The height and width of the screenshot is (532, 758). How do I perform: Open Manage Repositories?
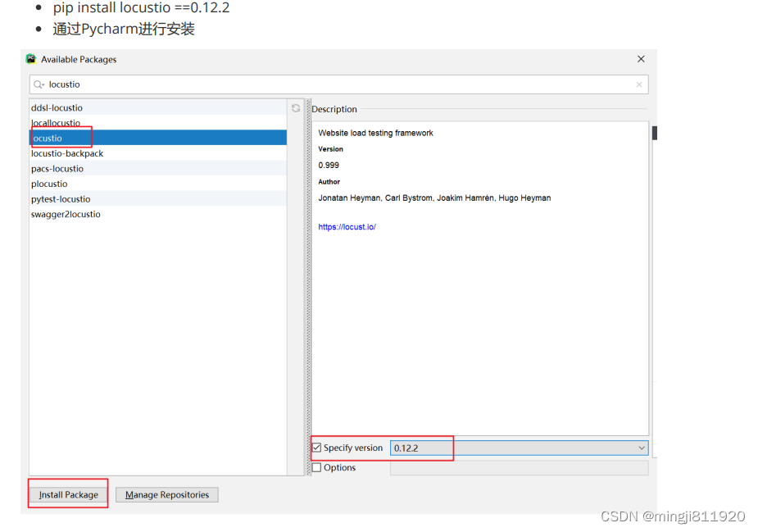(167, 495)
